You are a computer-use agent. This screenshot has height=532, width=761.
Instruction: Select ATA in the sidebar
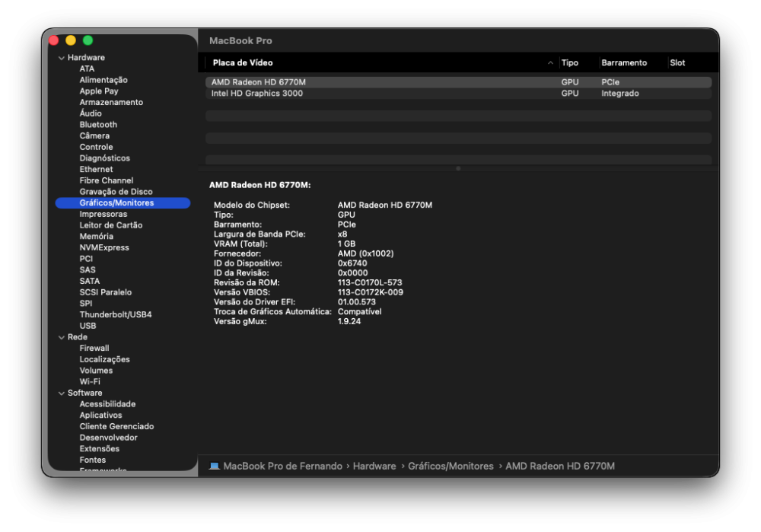pos(87,69)
